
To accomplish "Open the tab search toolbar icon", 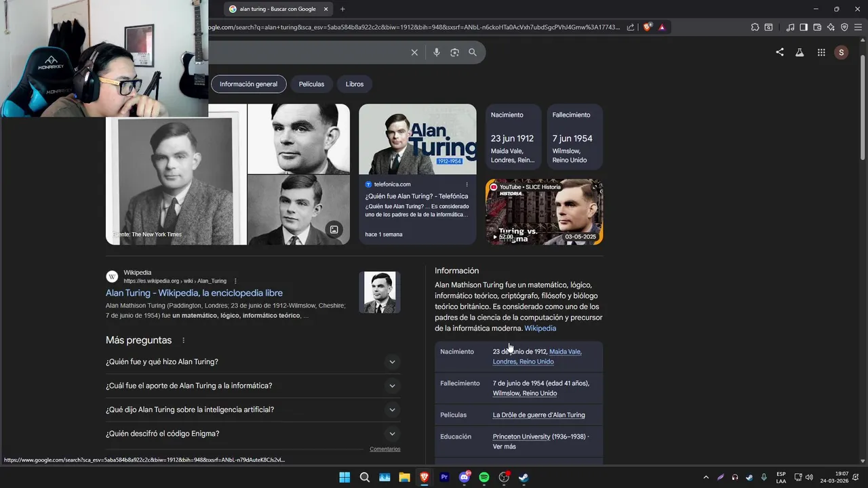I will pos(768,27).
